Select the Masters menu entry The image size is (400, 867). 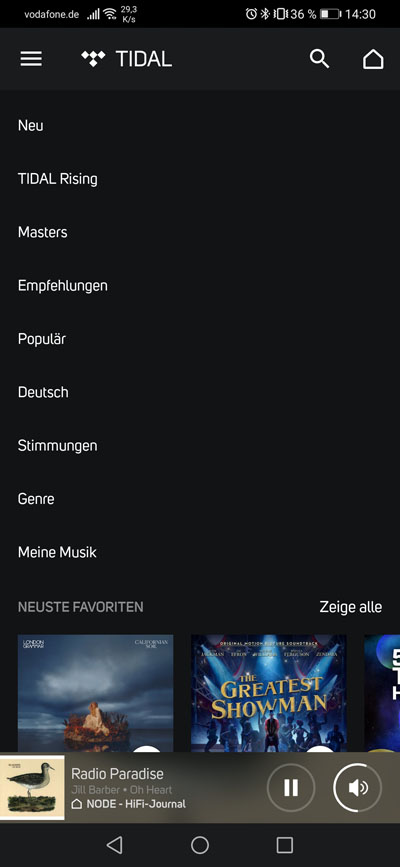pyautogui.click(x=43, y=232)
